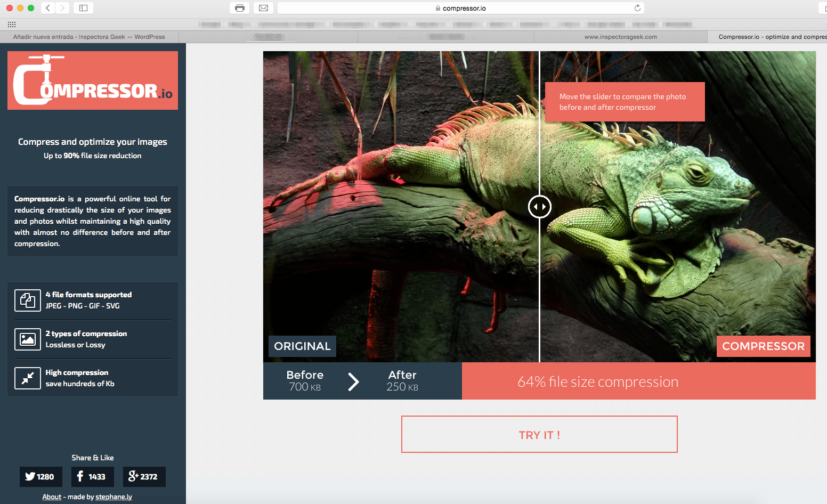
Task: Toggle the Safari sidebar button
Action: point(83,8)
